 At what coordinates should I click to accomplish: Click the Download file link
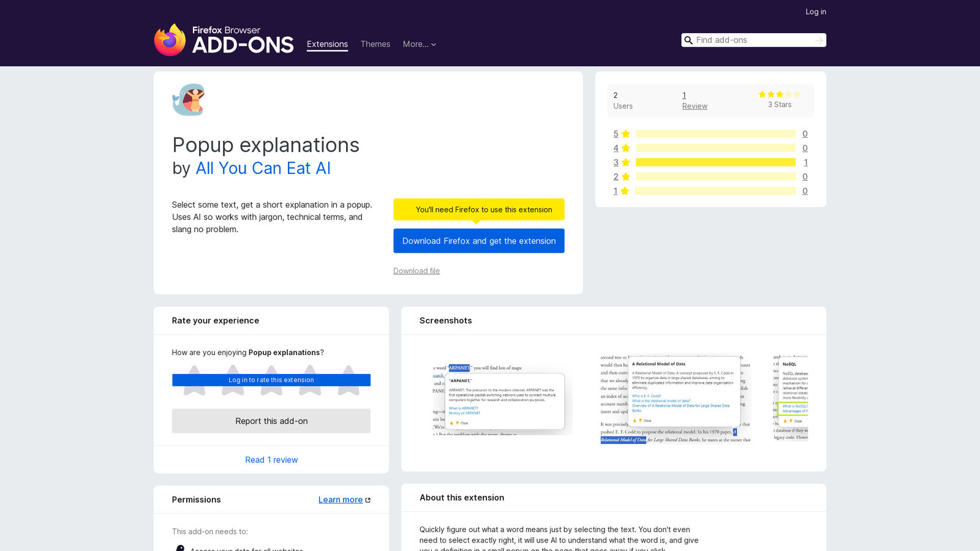coord(417,271)
